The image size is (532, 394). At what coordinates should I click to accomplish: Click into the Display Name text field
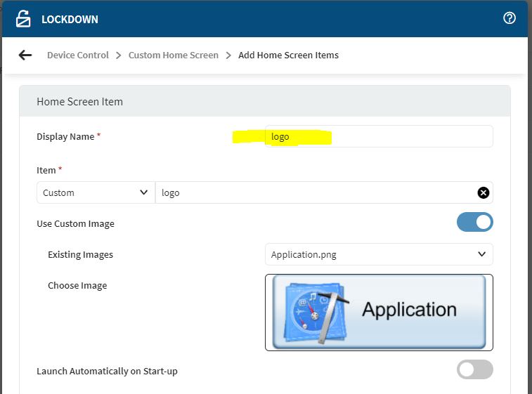coord(379,136)
